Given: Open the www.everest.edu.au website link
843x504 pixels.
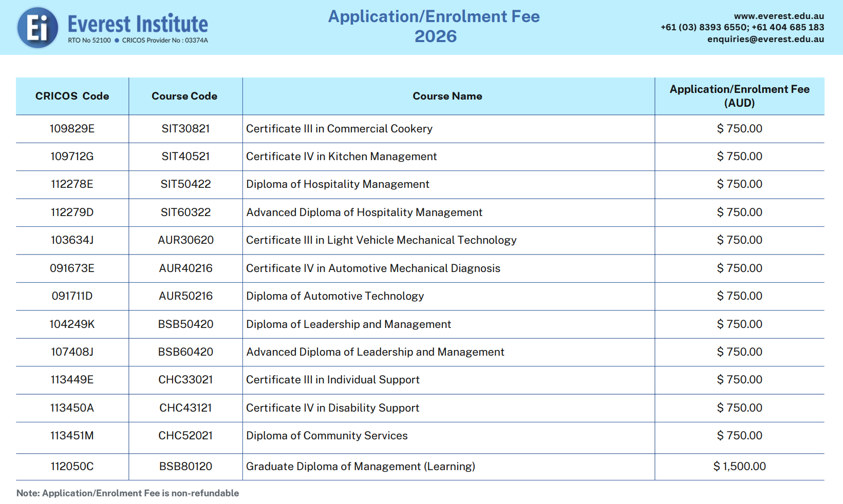Looking at the screenshot, I should (778, 16).
